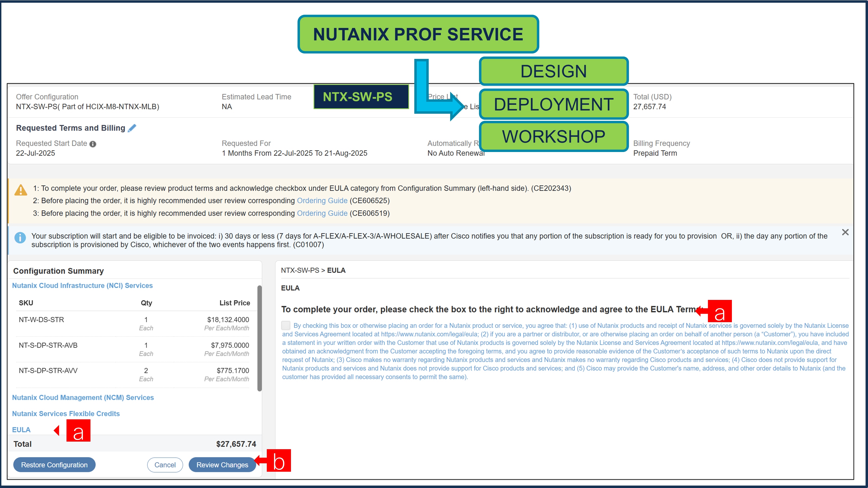Click list price $7,975.0000

(230, 345)
